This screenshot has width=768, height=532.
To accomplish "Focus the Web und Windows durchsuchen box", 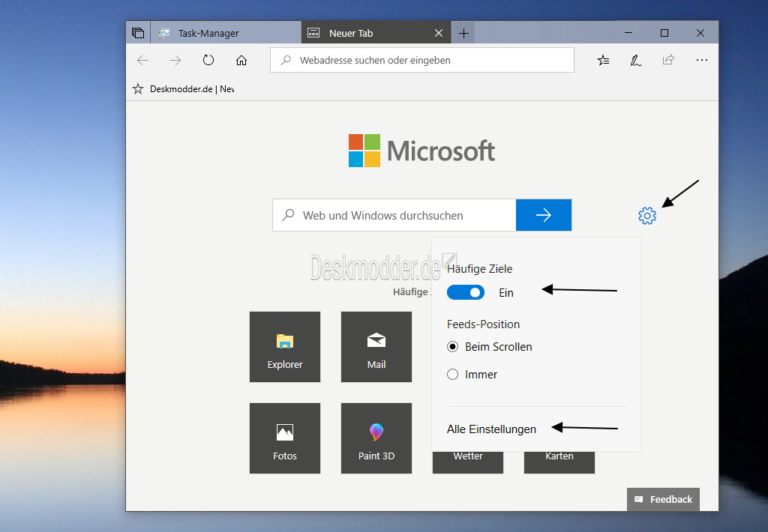I will point(394,215).
